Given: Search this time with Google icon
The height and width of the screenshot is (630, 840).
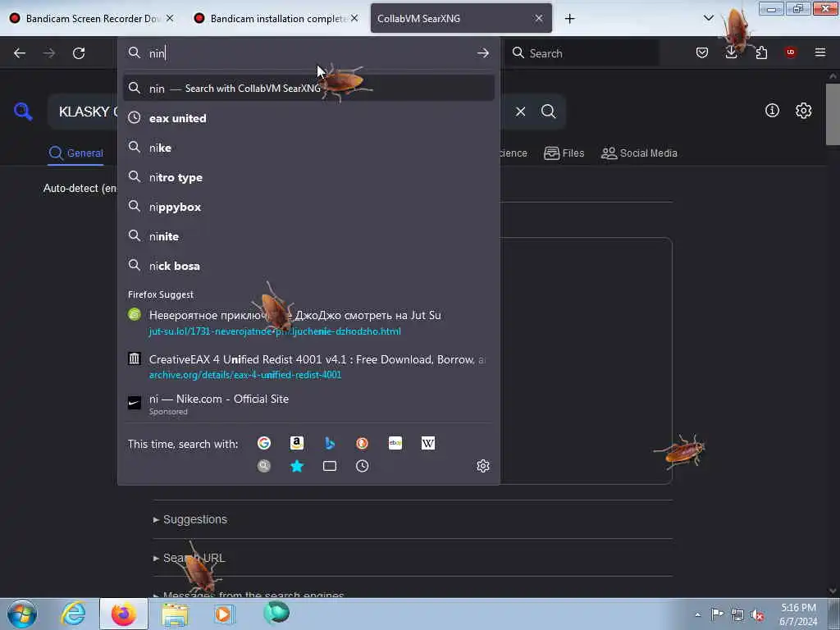Looking at the screenshot, I should [264, 443].
